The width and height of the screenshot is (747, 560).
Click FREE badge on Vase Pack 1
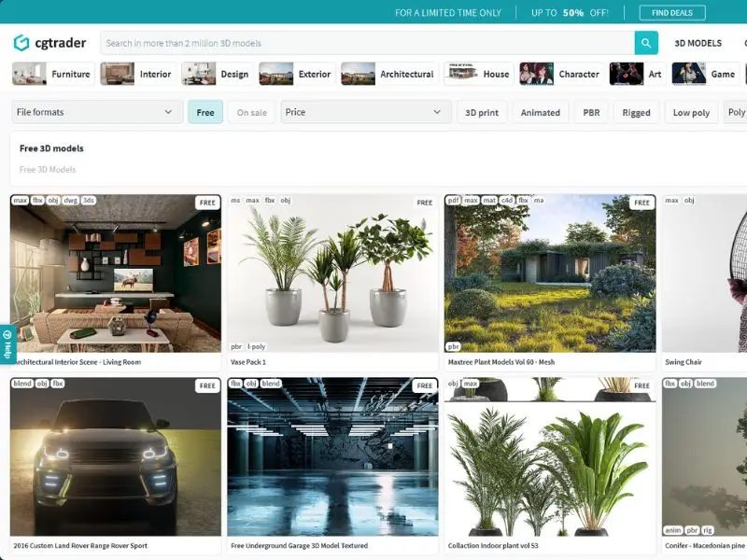425,203
